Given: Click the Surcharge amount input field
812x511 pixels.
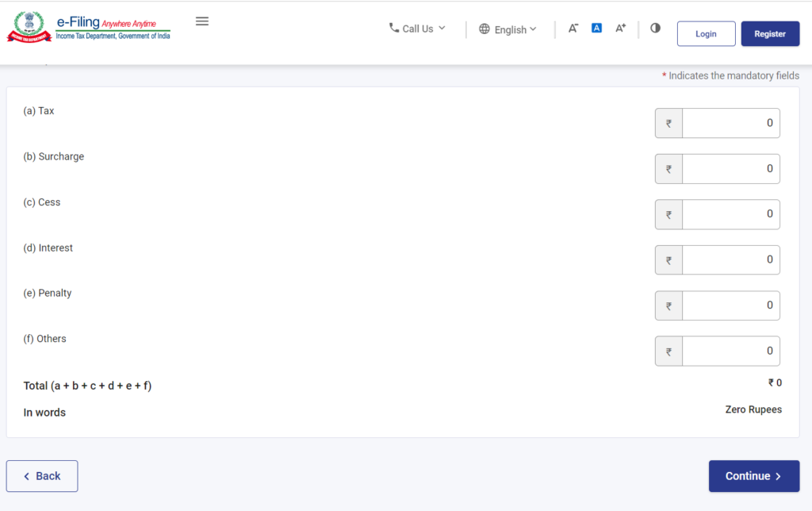Looking at the screenshot, I should [x=730, y=169].
